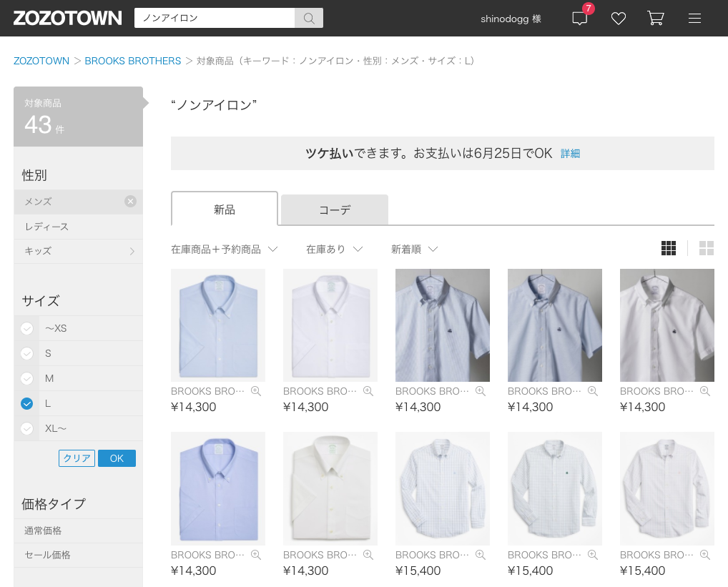Click the クリア button
The image size is (728, 587).
[x=77, y=458]
